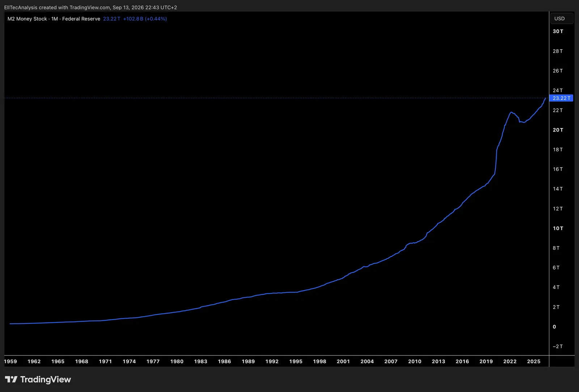Click the EllTecAnalysis attribution header text
The height and width of the screenshot is (392, 579).
[90, 7]
